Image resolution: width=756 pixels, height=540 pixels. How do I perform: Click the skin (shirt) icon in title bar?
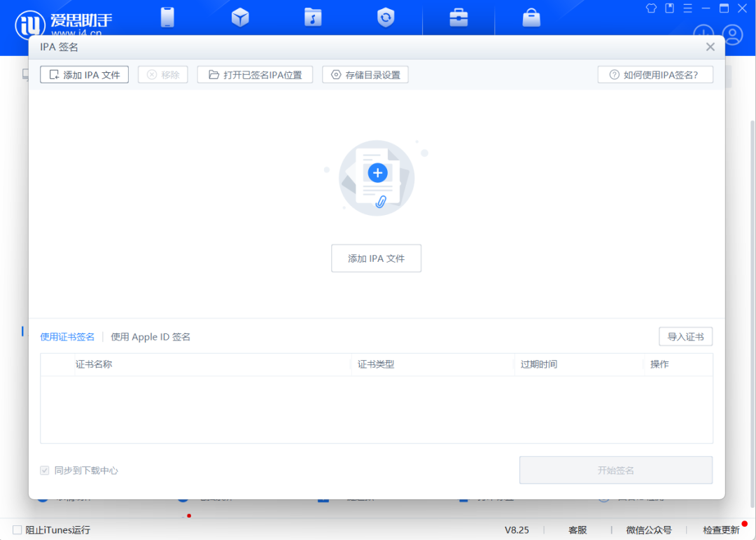pyautogui.click(x=651, y=8)
